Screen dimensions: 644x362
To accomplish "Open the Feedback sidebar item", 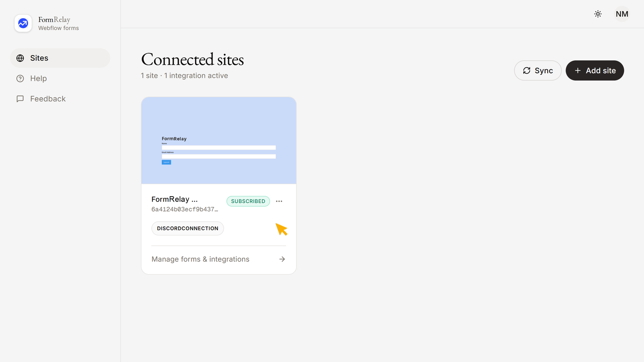I will [x=60, y=99].
